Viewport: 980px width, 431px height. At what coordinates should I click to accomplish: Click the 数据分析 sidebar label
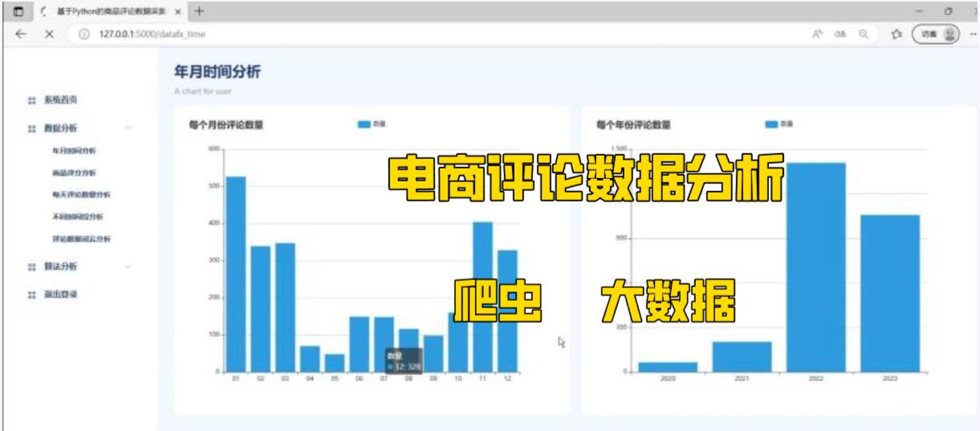(61, 128)
